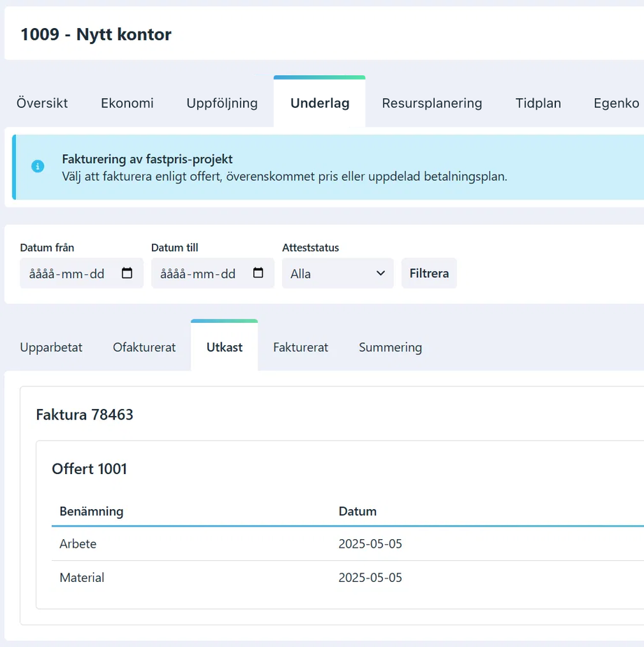Open calendar picker for Datum till

[x=258, y=273]
